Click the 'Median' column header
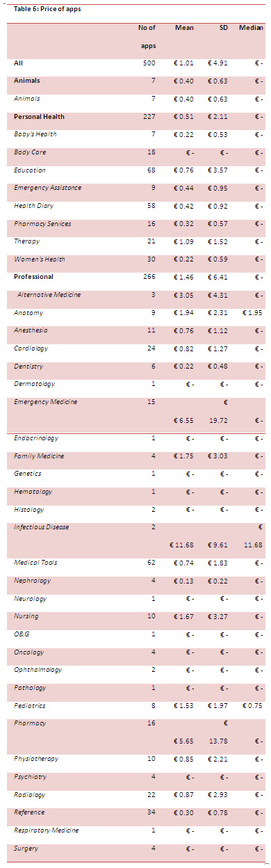Screen dimensions: 271x868 [x=252, y=28]
